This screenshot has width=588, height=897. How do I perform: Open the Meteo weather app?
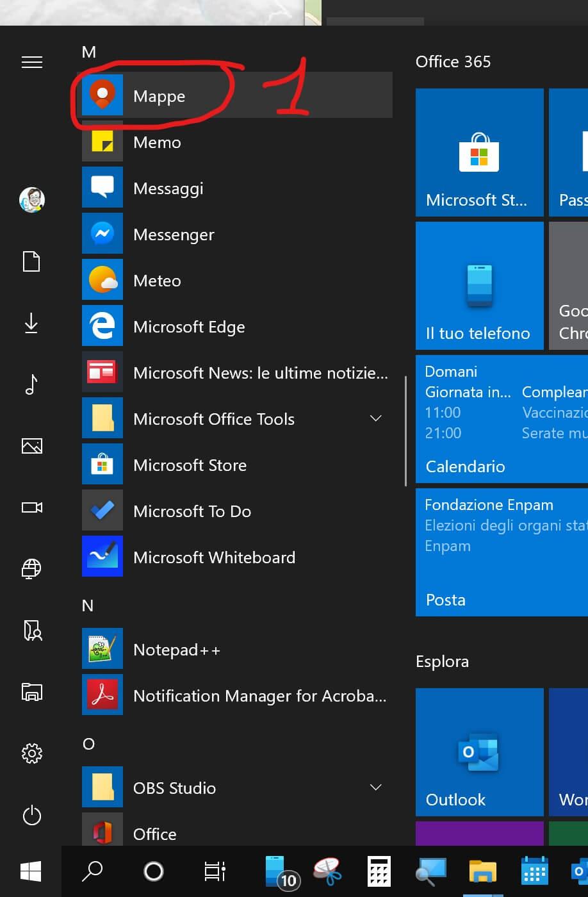click(157, 281)
